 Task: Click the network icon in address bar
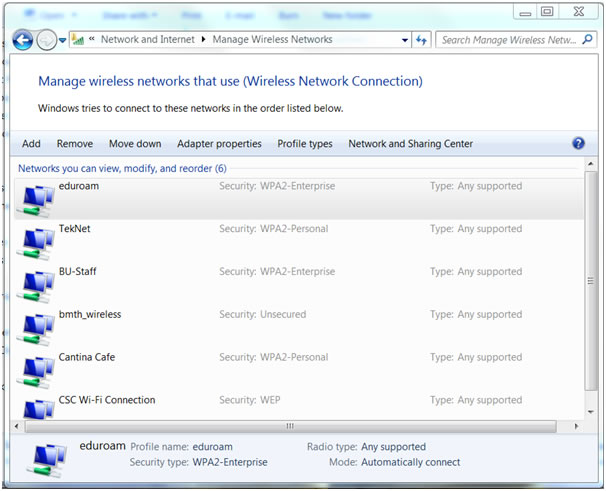coord(78,39)
